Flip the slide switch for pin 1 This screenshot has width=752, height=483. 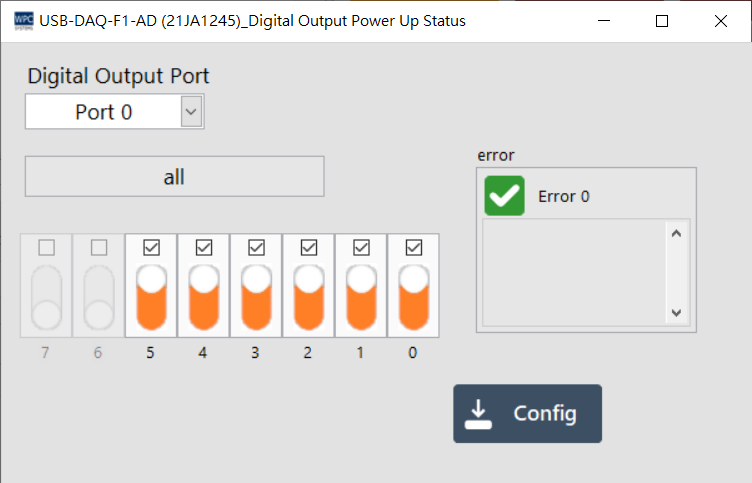(x=361, y=297)
